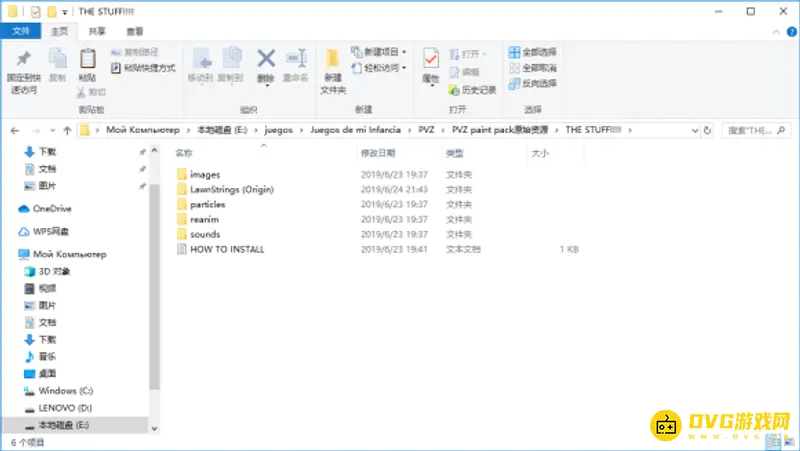Click the Copy to (复制到) icon
Image resolution: width=800 pixels, height=451 pixels.
point(231,59)
